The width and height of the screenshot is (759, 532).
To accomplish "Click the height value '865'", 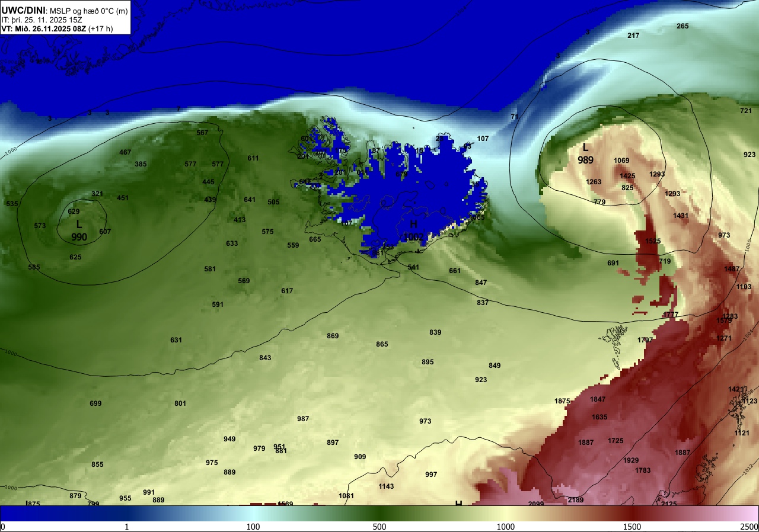I will 382,344.
